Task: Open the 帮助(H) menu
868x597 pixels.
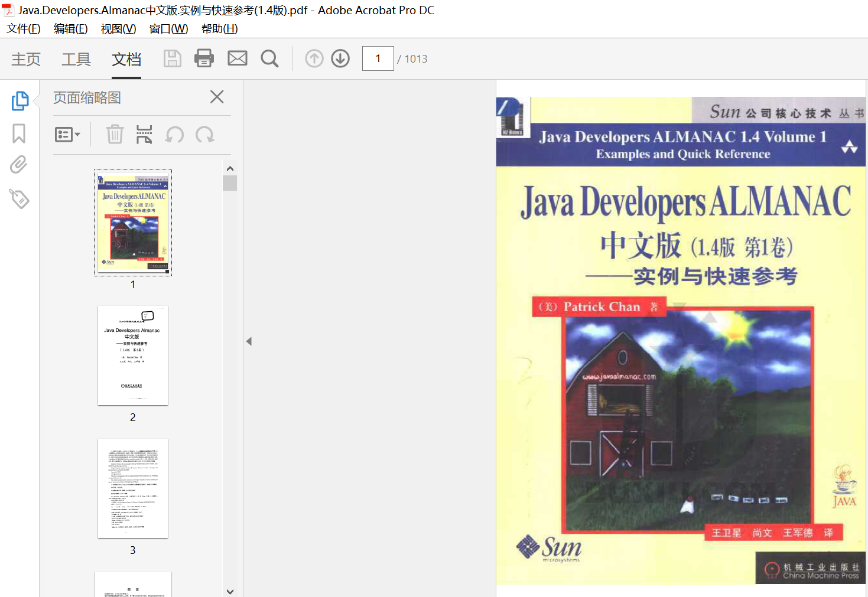Action: pyautogui.click(x=219, y=28)
